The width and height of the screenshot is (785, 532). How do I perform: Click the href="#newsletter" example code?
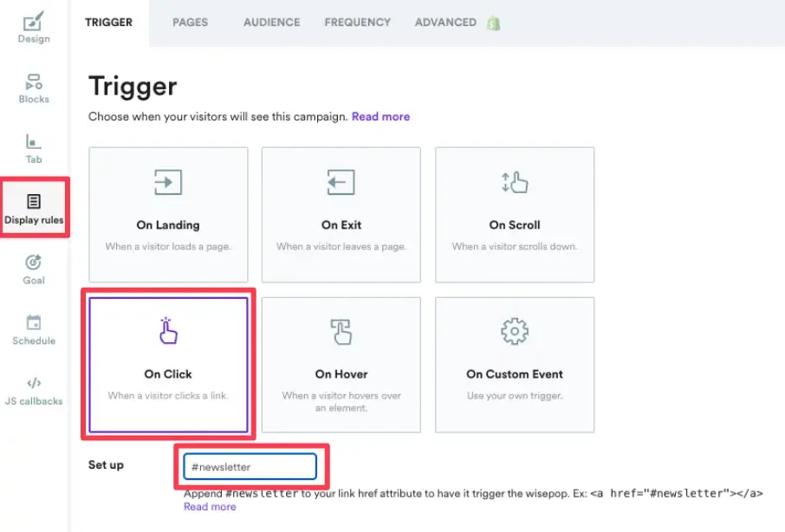click(x=677, y=494)
